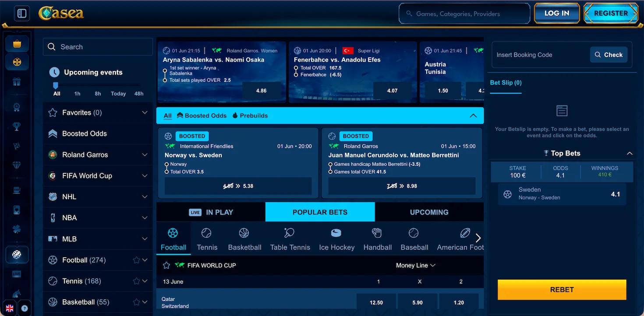
Task: Pick odds 12.50 for Qatar
Action: [x=376, y=302]
